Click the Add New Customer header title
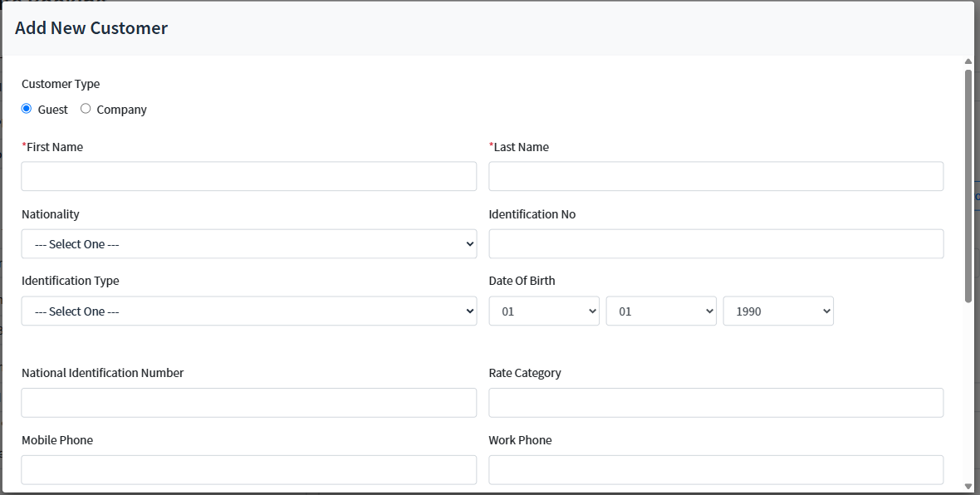This screenshot has height=495, width=980. tap(91, 28)
